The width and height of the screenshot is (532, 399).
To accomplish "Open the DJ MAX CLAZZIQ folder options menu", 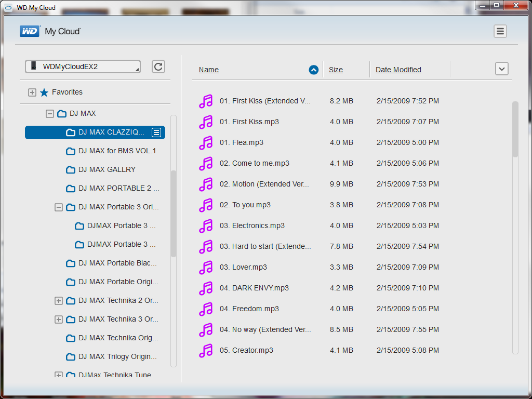I will click(156, 132).
